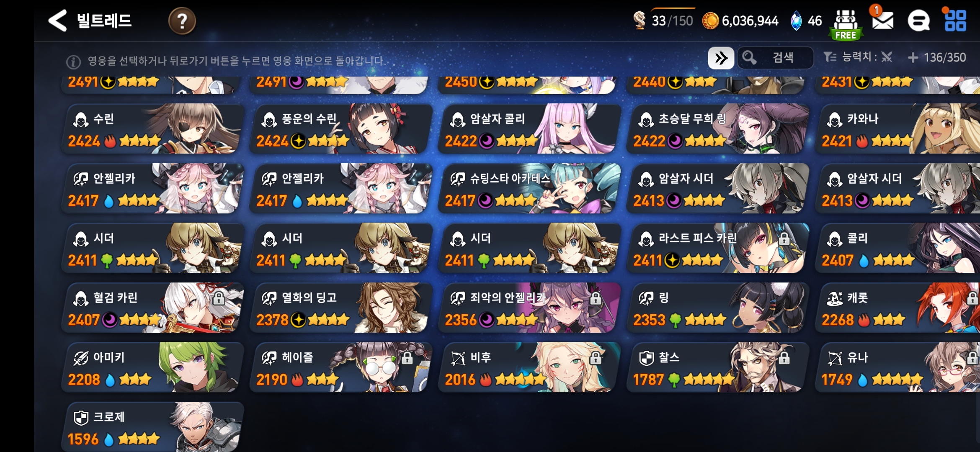This screenshot has height=452, width=980.
Task: Tap the stamina 33/150 energy bar
Action: pos(663,20)
